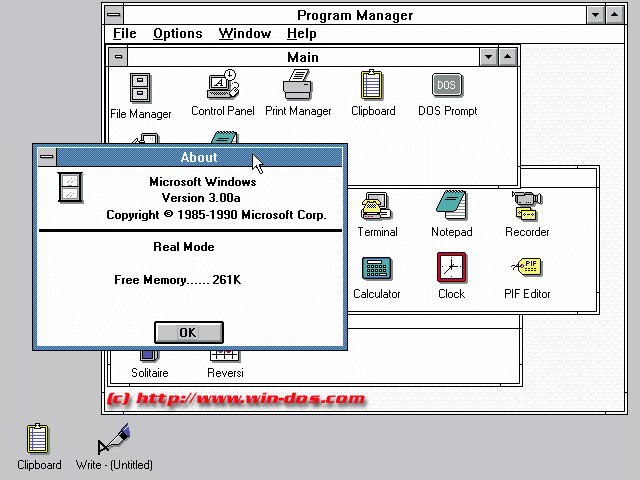Restore minimized Clipboard icon on desktop
640x480 pixels.
pos(39,441)
